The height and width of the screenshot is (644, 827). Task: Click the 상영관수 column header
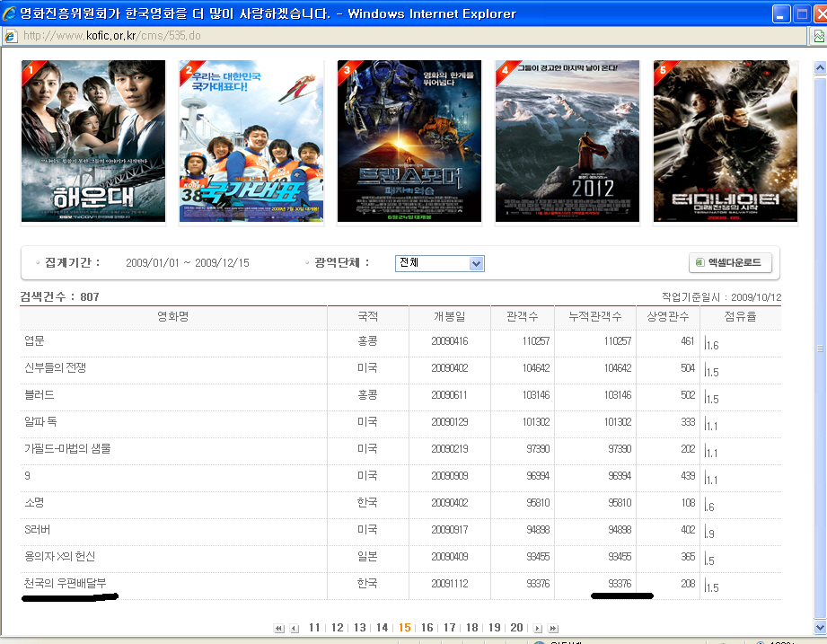tap(668, 316)
